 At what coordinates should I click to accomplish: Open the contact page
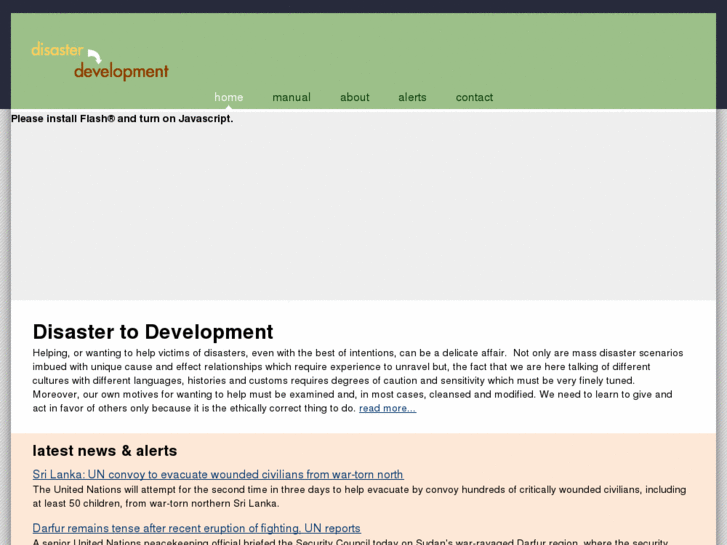[474, 97]
